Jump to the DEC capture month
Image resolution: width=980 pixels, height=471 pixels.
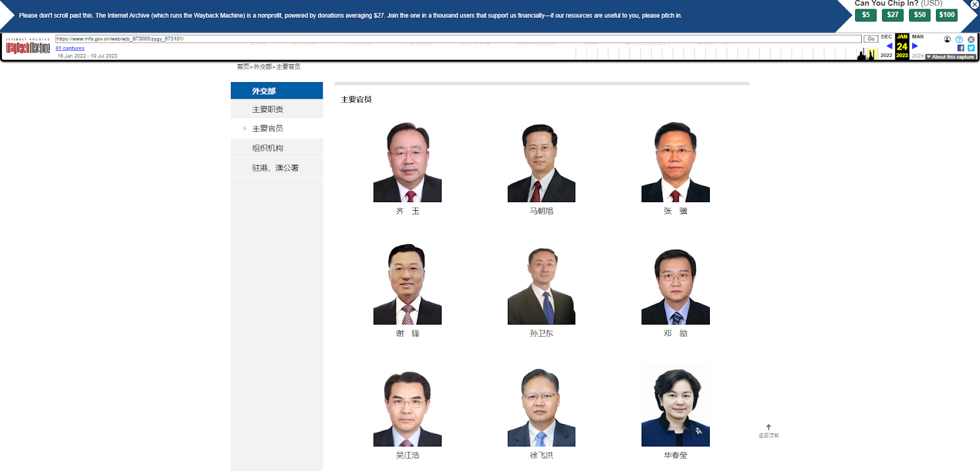[886, 37]
